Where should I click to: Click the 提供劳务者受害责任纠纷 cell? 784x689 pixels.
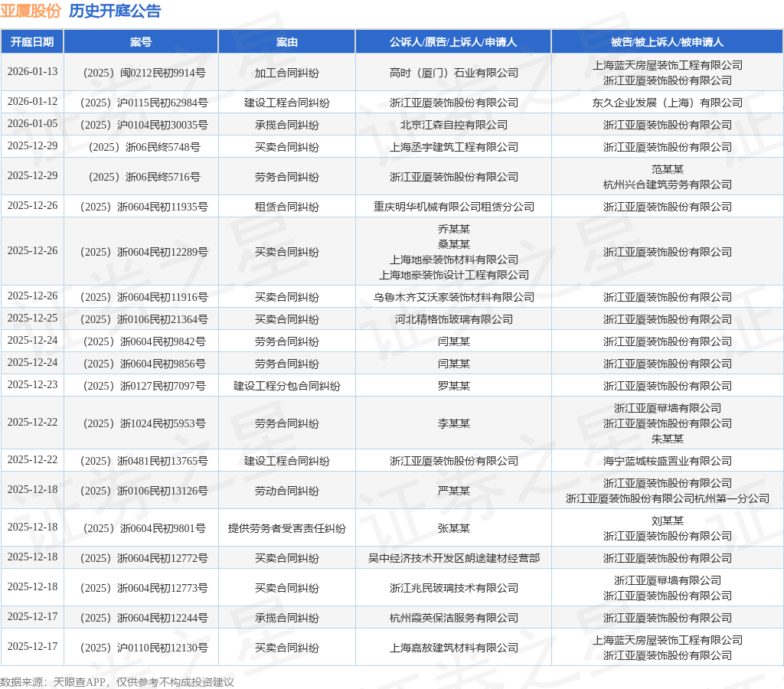(287, 528)
